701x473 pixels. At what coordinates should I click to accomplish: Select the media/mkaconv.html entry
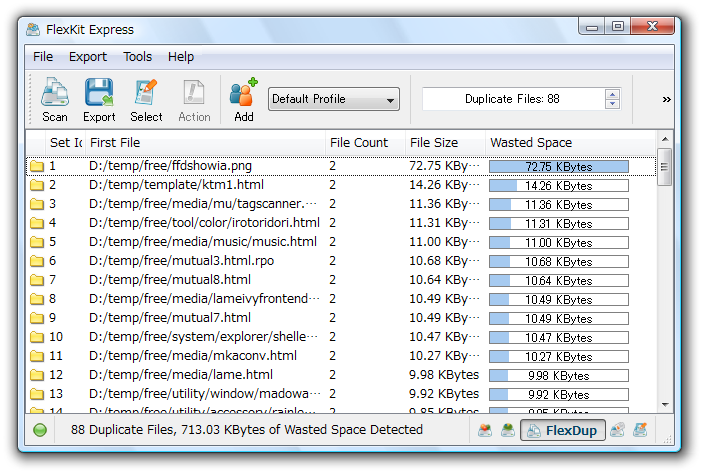point(193,356)
